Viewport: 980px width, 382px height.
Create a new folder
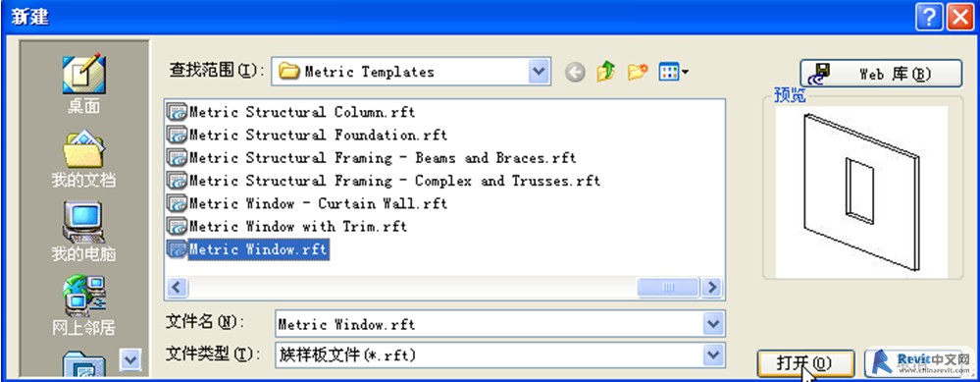coord(638,73)
